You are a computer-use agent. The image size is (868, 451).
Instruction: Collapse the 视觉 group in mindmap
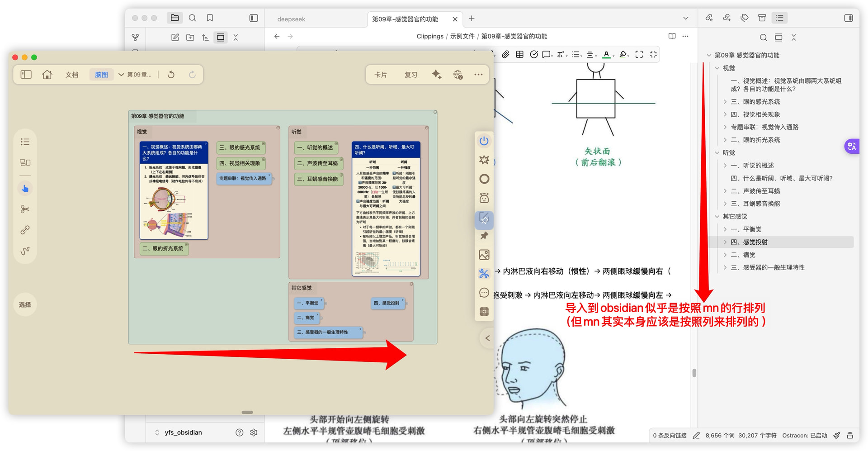(278, 128)
